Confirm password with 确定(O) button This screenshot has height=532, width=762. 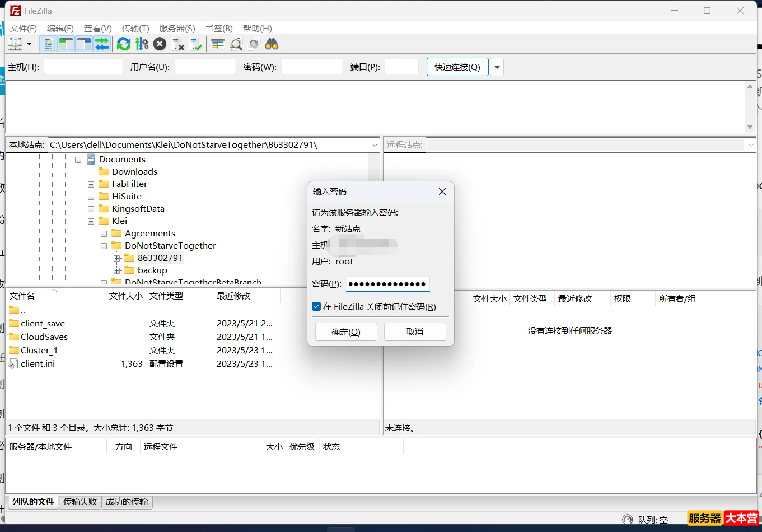pos(346,332)
